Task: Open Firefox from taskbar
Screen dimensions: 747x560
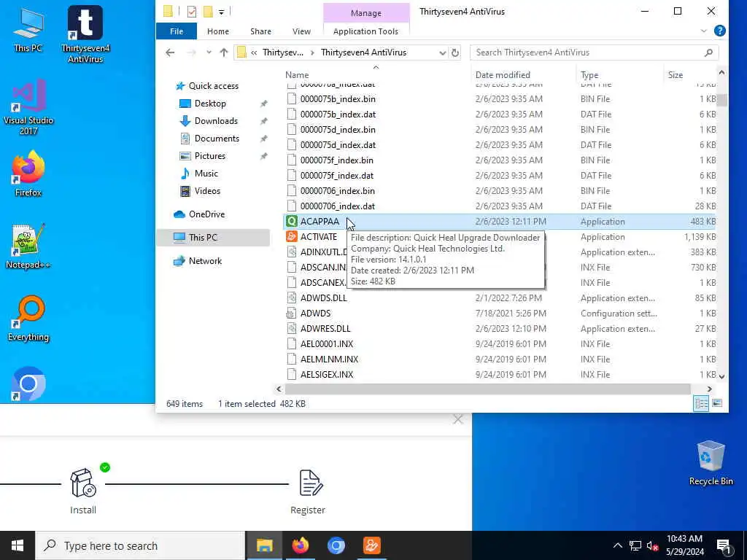Action: click(x=300, y=545)
